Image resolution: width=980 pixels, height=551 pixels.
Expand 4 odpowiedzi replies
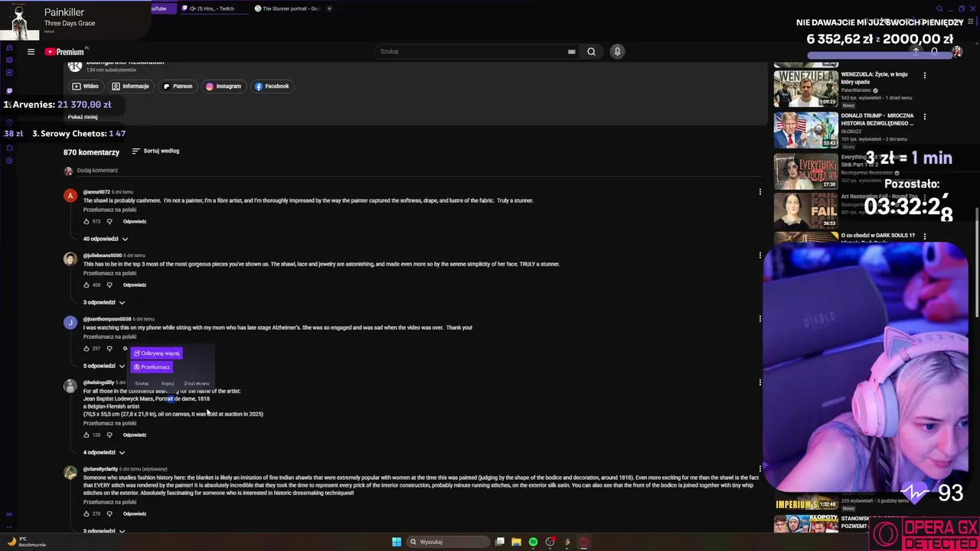(104, 452)
